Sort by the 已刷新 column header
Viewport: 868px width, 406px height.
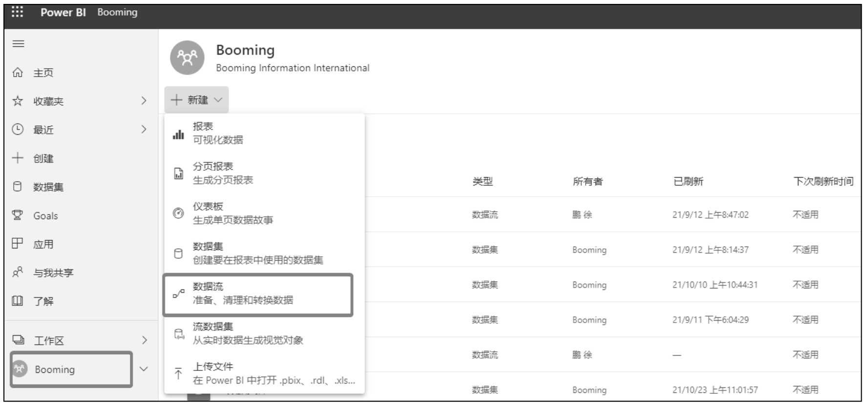tap(688, 182)
